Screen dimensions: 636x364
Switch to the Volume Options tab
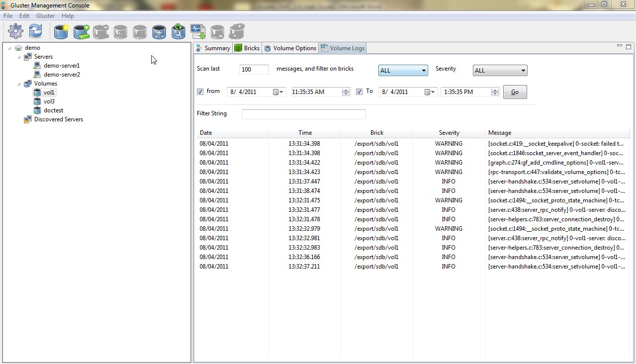pyautogui.click(x=290, y=48)
